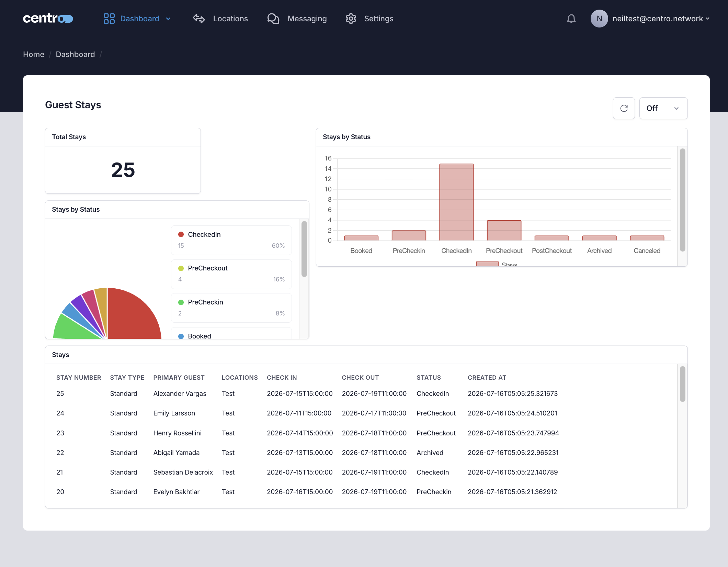Image resolution: width=728 pixels, height=567 pixels.
Task: Select the Abigail Yamada row
Action: (361, 453)
